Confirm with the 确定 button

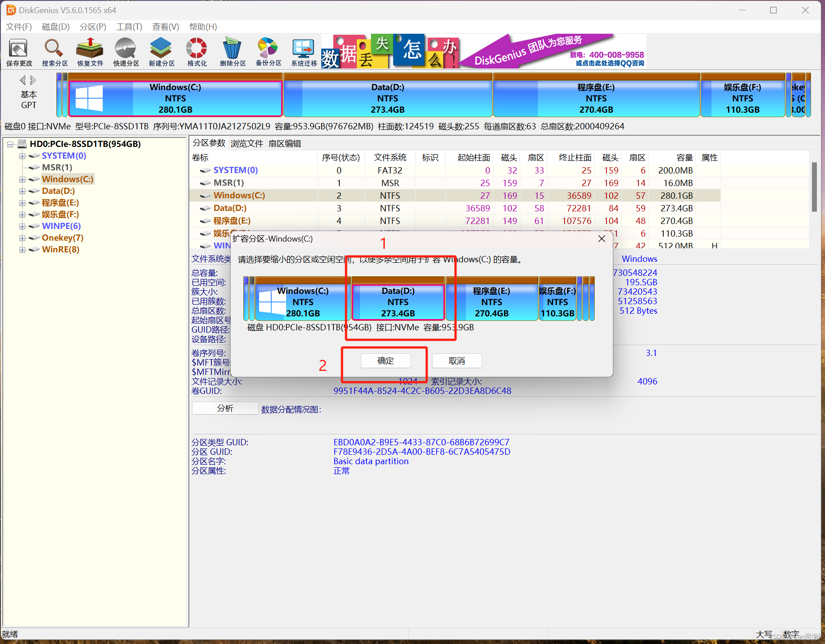pos(386,361)
